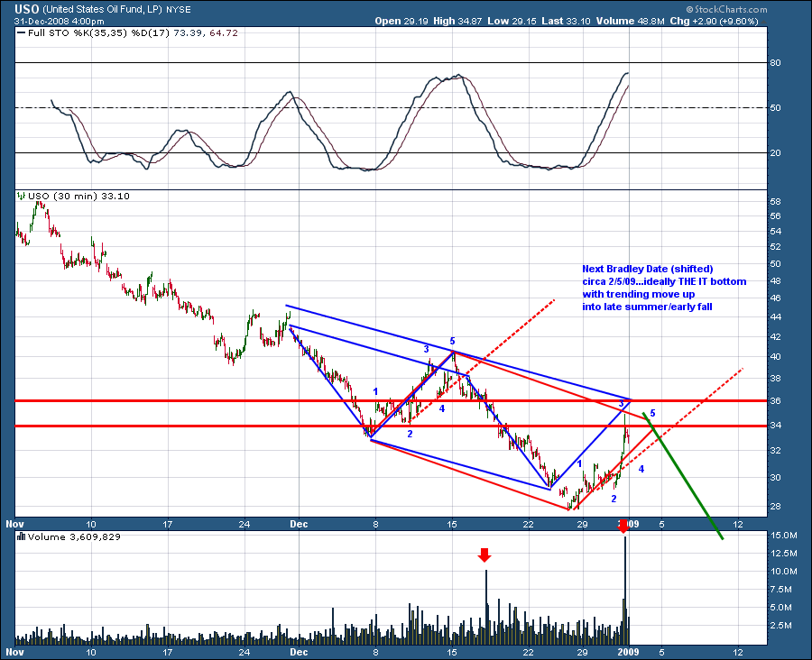Click the USO ticker symbol in header
The height and width of the screenshot is (660, 812).
27,9
